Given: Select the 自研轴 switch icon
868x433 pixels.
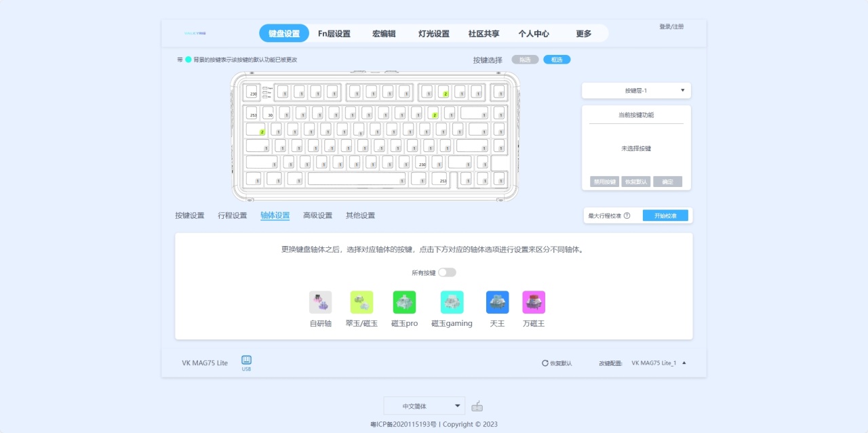Looking at the screenshot, I should pos(321,302).
